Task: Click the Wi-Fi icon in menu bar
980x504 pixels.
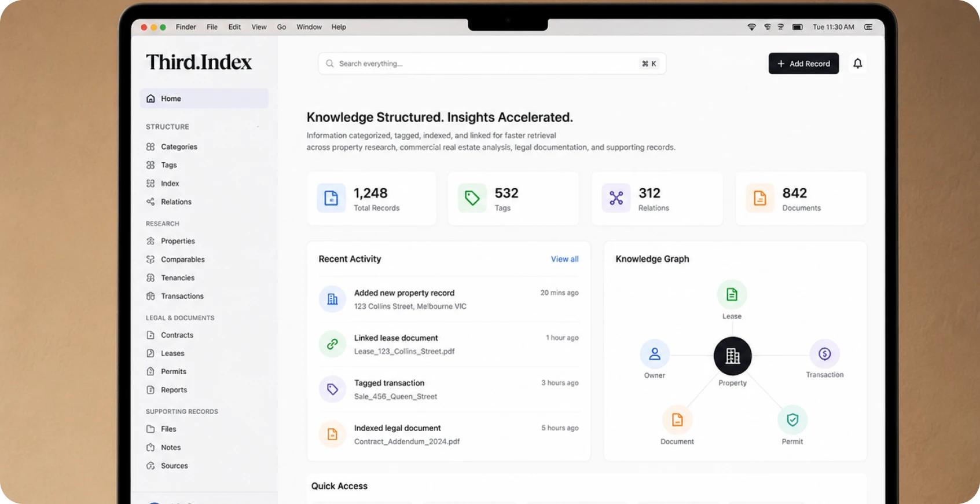Action: 751,27
